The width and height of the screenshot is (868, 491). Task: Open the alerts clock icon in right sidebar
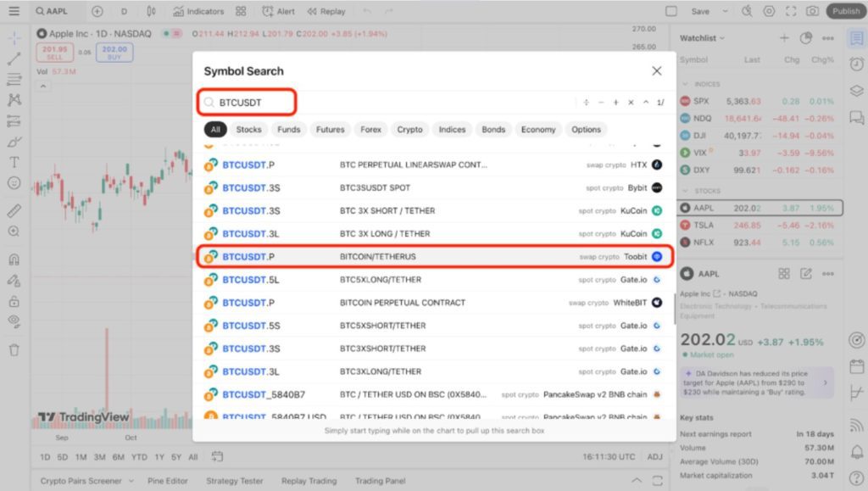(856, 64)
